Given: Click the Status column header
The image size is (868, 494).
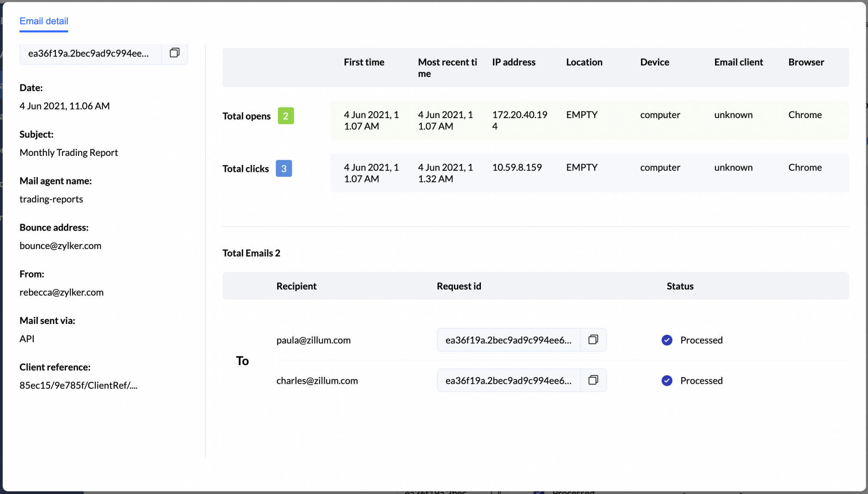Looking at the screenshot, I should (680, 286).
